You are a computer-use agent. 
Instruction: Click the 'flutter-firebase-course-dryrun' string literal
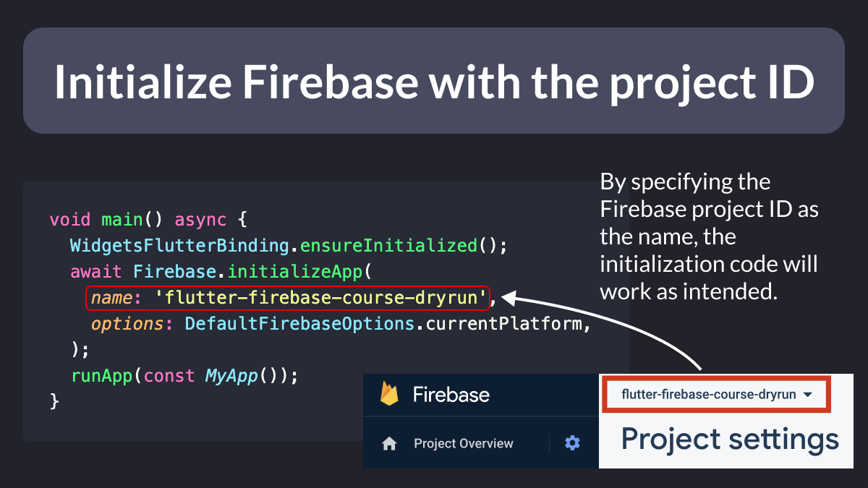click(321, 297)
